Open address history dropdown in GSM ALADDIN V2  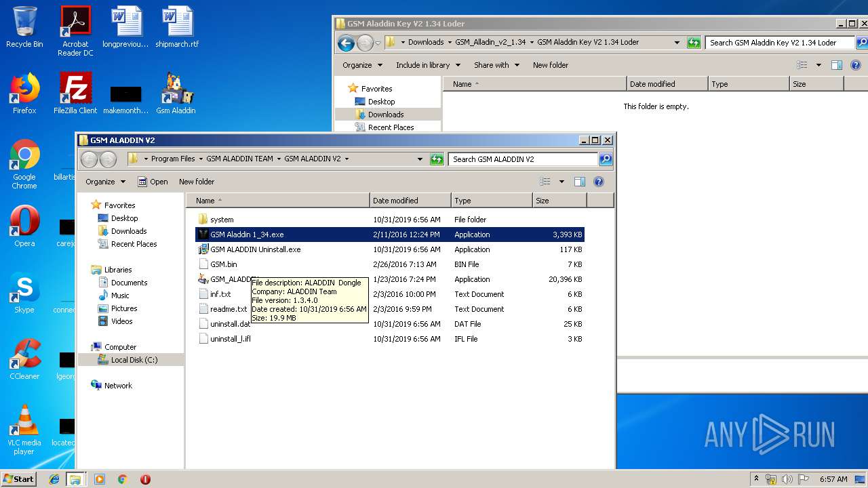click(420, 159)
